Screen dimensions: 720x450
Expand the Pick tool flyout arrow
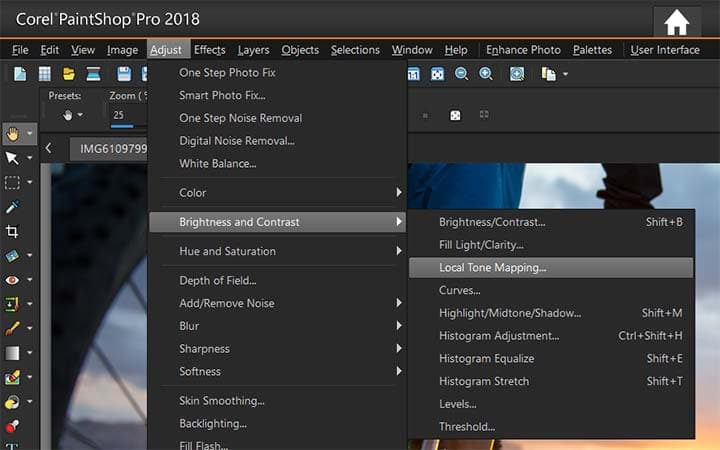pyautogui.click(x=30, y=158)
